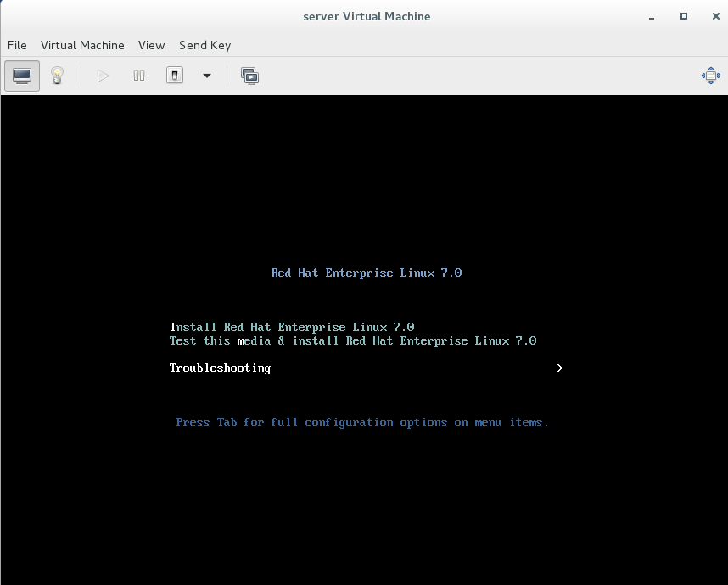Click the Run virtual machine play button

click(103, 76)
